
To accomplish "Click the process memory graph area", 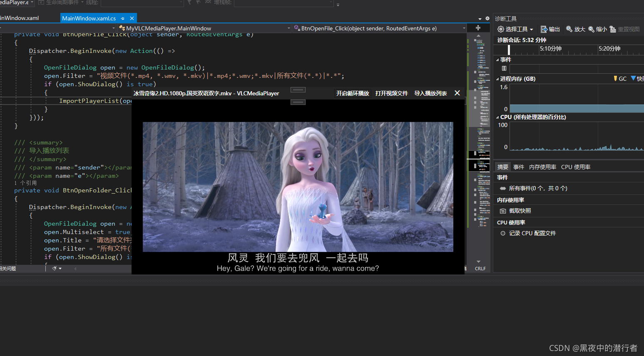I will tap(577, 98).
